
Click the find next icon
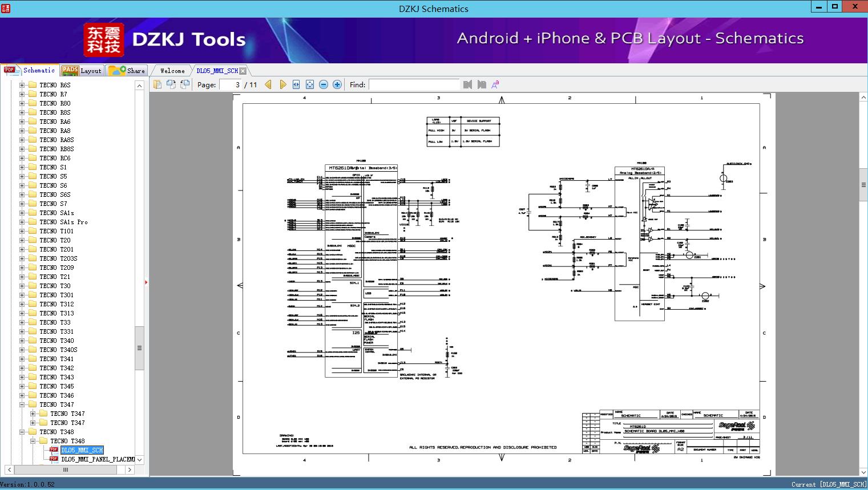coord(482,84)
